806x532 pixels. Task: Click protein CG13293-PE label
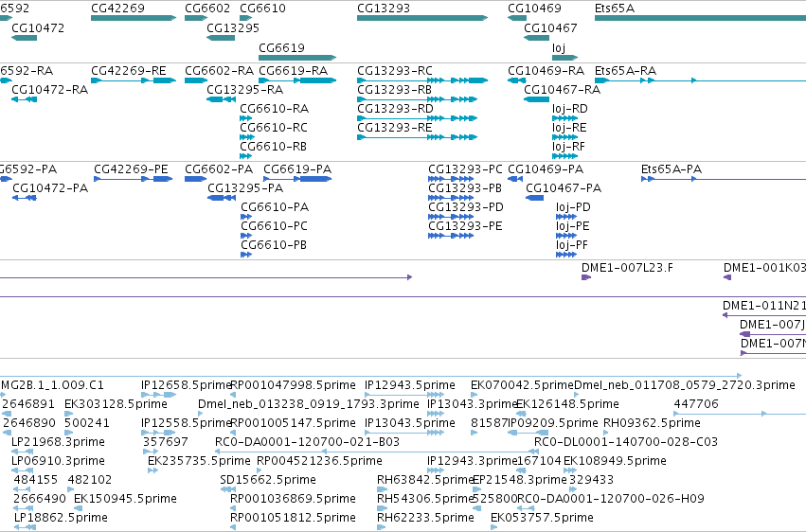[465, 226]
